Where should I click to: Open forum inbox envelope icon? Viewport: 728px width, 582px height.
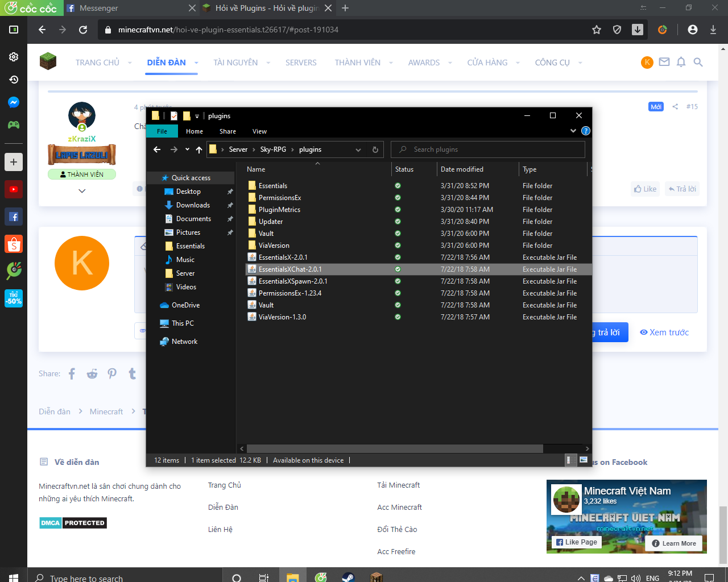[x=664, y=62]
